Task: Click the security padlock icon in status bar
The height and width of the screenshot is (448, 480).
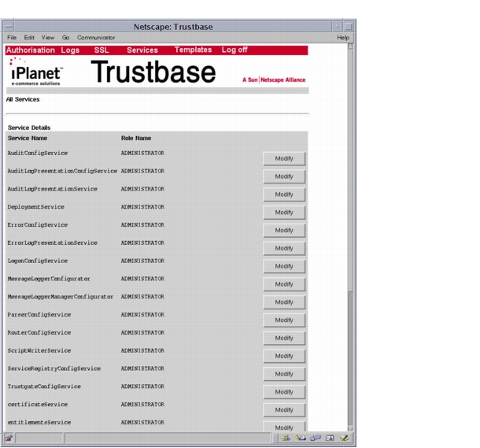Action: point(9,438)
